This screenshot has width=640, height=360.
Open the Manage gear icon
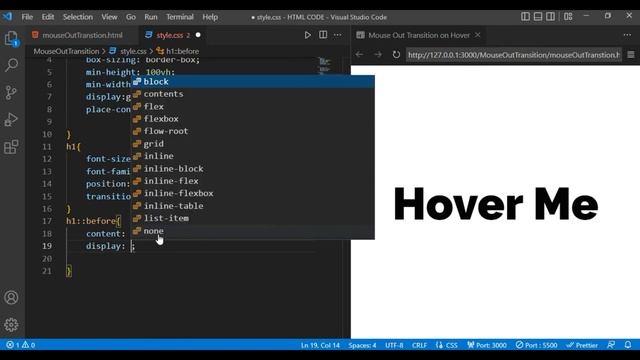[11, 325]
